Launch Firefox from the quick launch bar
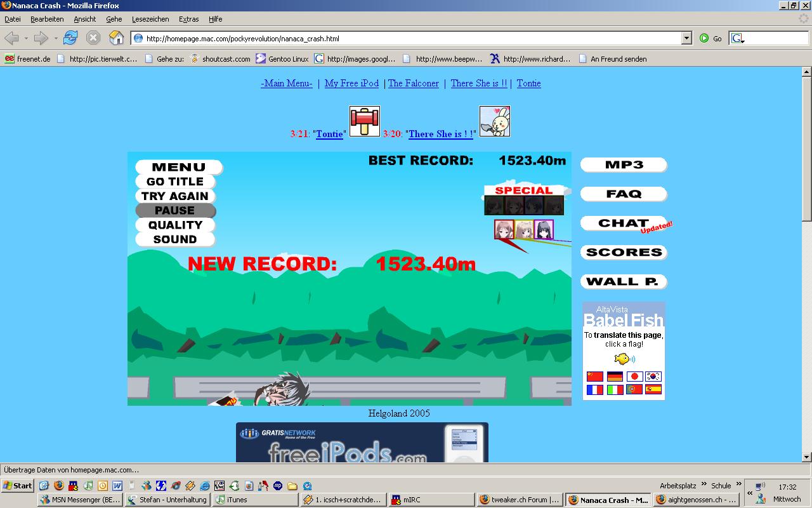This screenshot has height=508, width=812. [x=59, y=486]
